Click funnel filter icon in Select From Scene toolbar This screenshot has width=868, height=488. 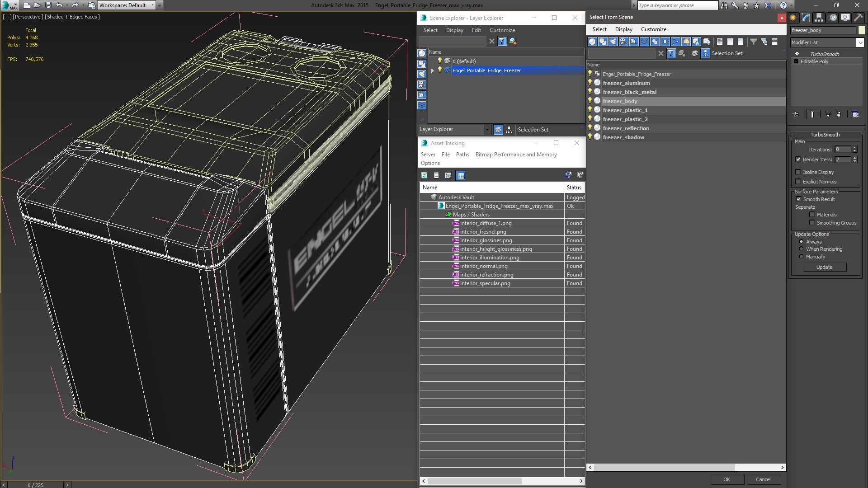754,42
